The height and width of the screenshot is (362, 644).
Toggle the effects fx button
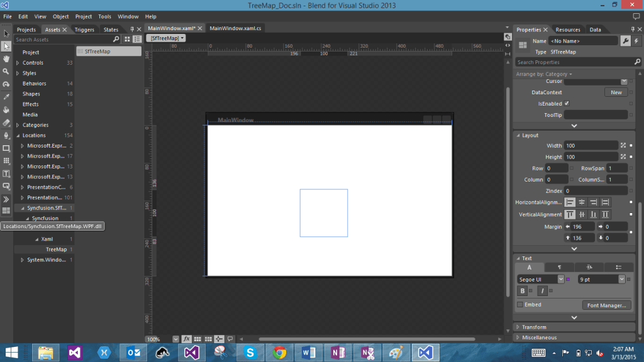click(186, 339)
